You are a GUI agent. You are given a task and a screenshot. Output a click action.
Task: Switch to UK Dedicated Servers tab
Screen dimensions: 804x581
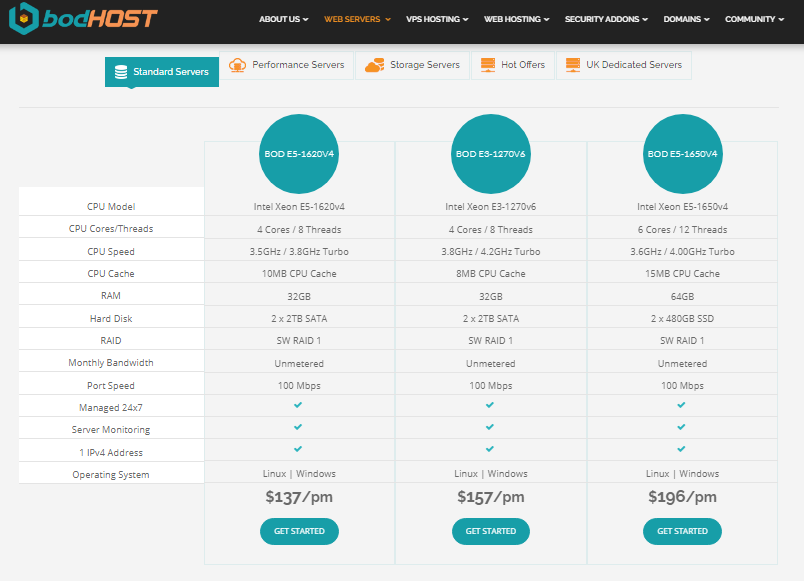pyautogui.click(x=624, y=65)
